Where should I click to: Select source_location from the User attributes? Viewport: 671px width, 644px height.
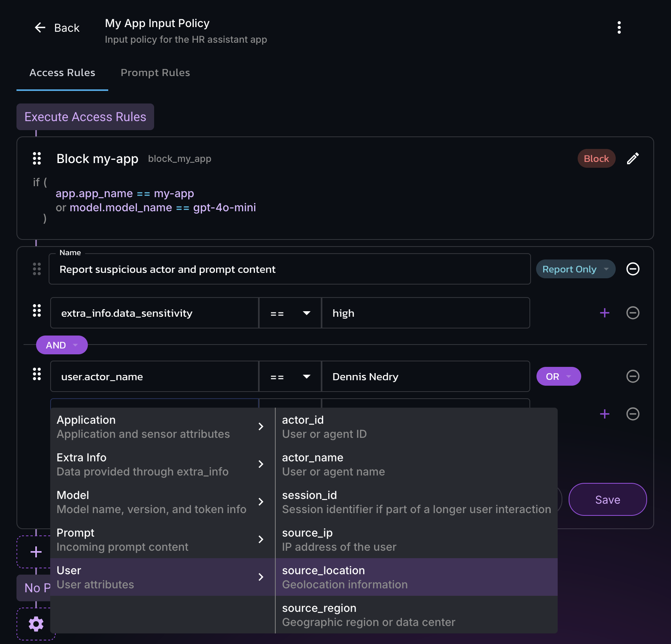point(416,577)
